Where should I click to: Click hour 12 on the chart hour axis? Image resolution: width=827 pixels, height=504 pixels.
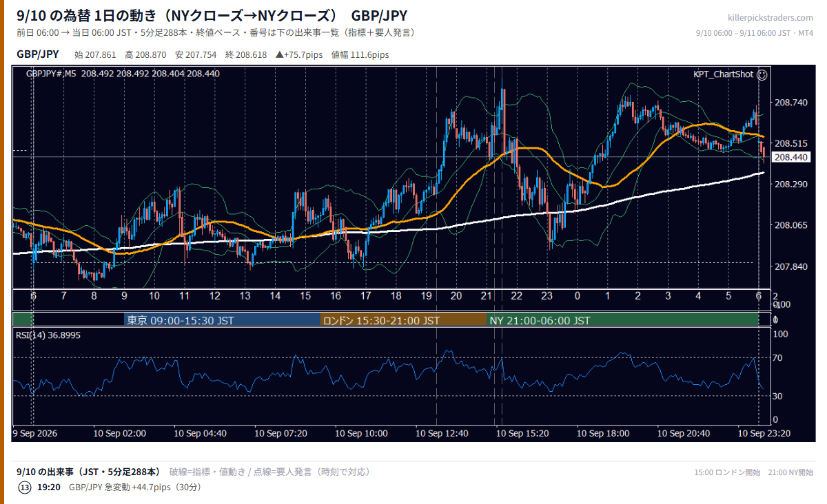[x=214, y=295]
